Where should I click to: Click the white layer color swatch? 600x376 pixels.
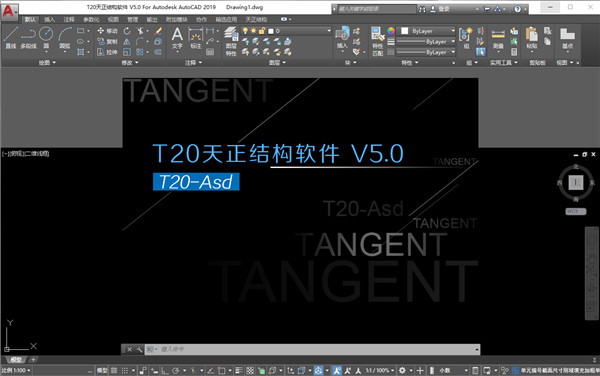pyautogui.click(x=271, y=31)
